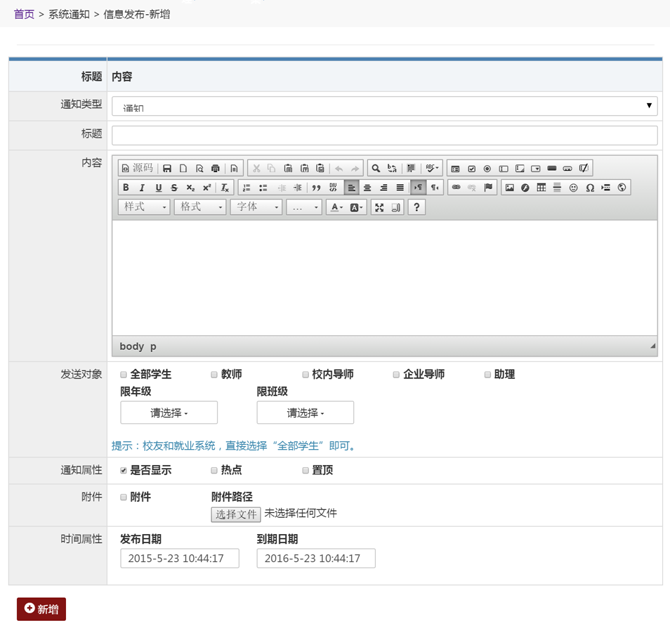Click the Save floppy-disk icon in editor
The height and width of the screenshot is (626, 670).
167,168
